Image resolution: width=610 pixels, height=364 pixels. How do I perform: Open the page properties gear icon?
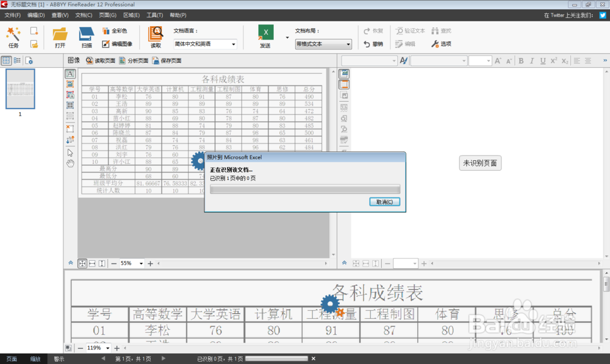point(29,61)
